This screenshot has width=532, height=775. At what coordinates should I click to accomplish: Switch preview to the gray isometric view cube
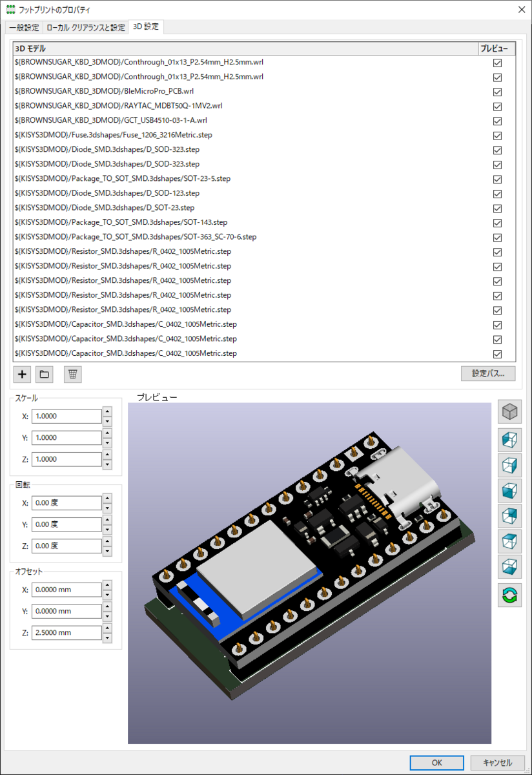coord(509,411)
